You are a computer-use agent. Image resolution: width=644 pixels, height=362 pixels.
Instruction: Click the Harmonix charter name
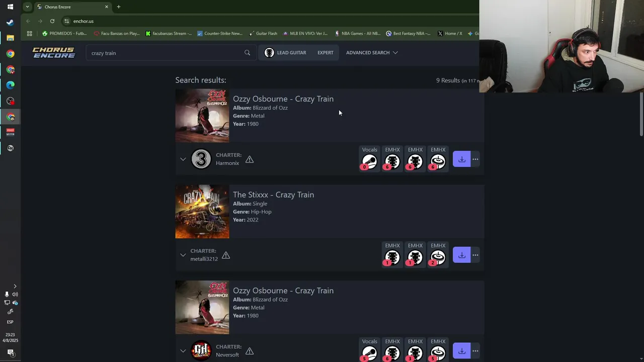point(227,163)
